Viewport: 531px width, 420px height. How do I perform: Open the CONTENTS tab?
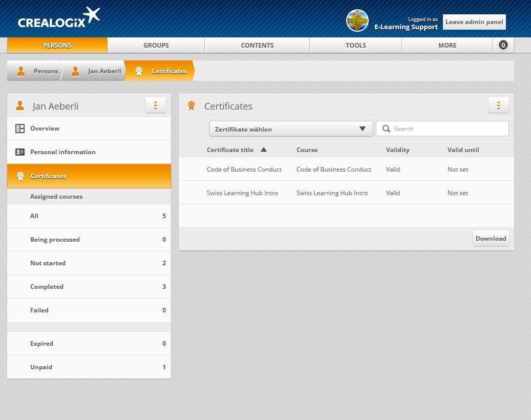[x=258, y=46]
